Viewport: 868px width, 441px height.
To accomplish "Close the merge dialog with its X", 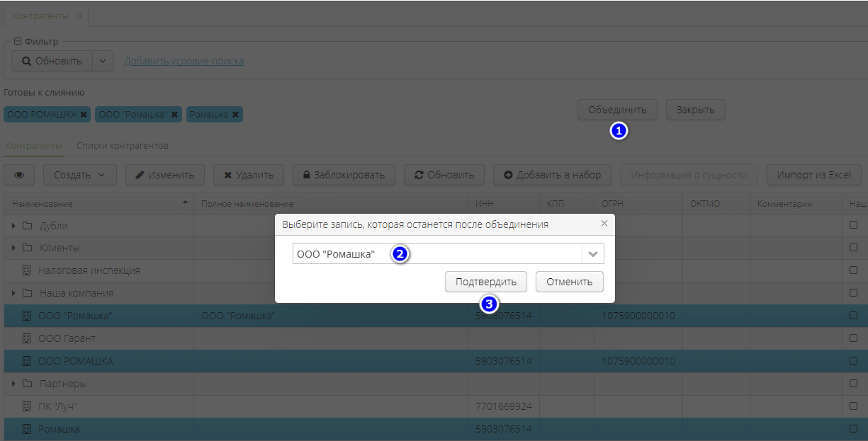I will click(x=604, y=224).
